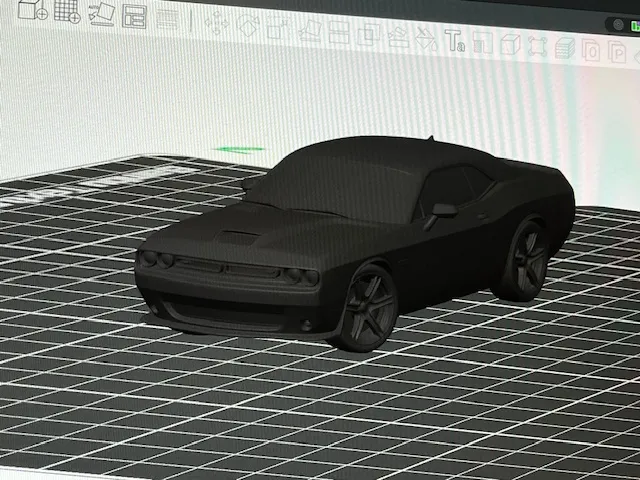
Task: Click the Split to objects O icon
Action: click(x=591, y=51)
